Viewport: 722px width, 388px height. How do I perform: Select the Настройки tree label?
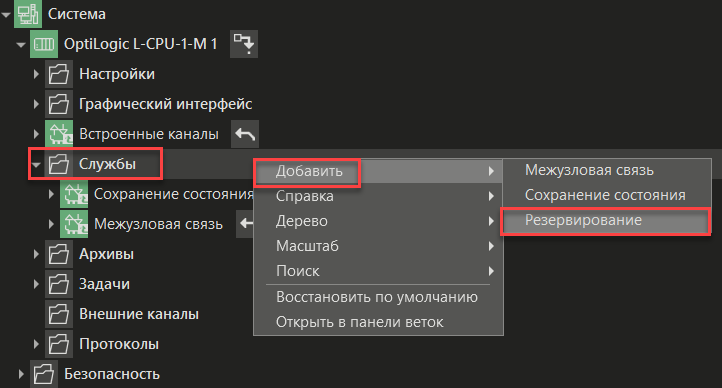117,74
